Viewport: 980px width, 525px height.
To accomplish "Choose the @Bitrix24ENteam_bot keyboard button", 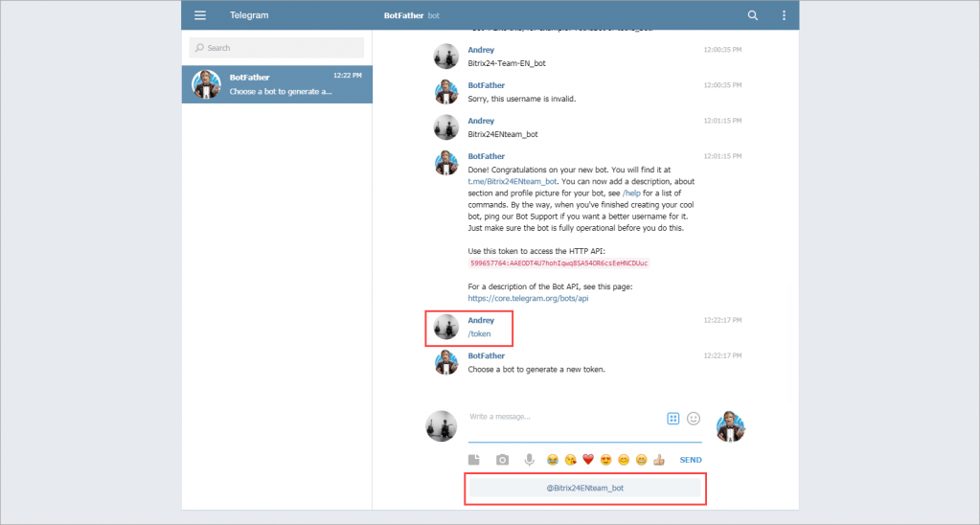I will (x=585, y=489).
